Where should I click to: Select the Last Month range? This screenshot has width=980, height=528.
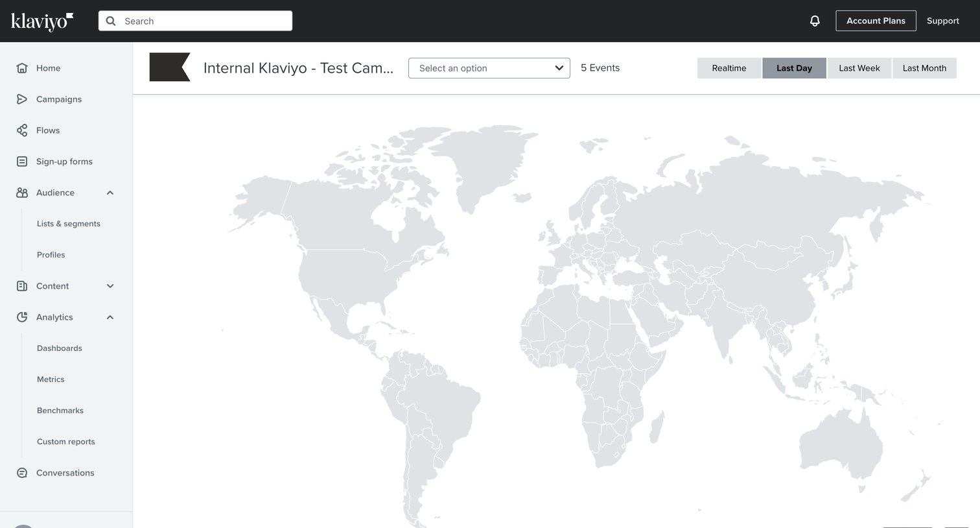924,68
